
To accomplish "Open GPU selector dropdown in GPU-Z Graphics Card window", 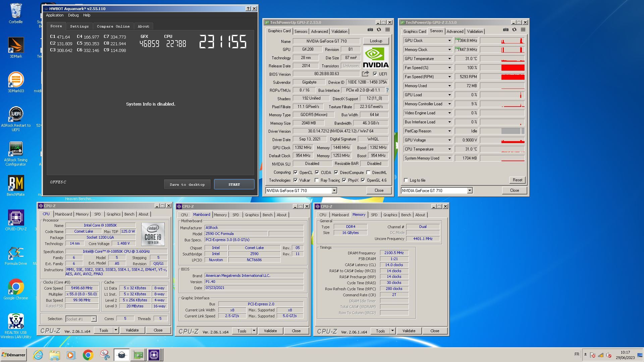I will coord(334,191).
